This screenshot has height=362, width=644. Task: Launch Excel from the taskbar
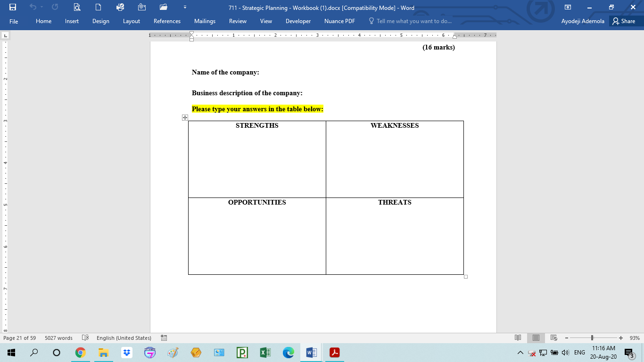click(264, 352)
